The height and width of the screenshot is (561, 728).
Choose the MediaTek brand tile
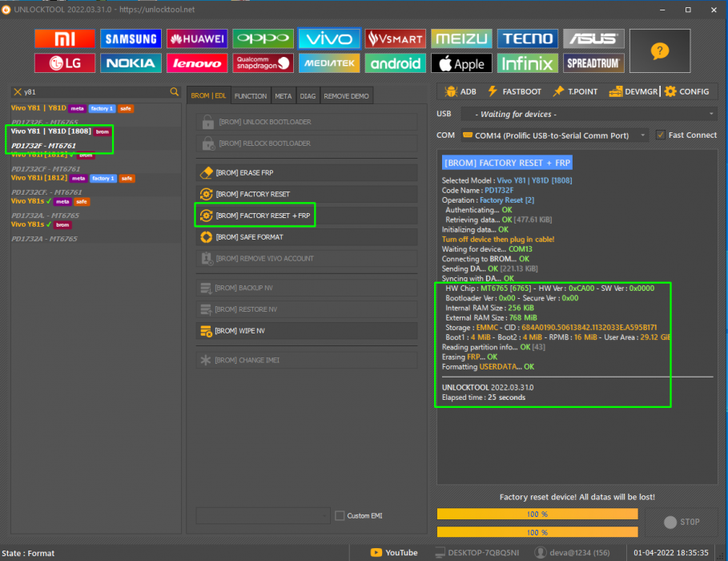pos(328,63)
